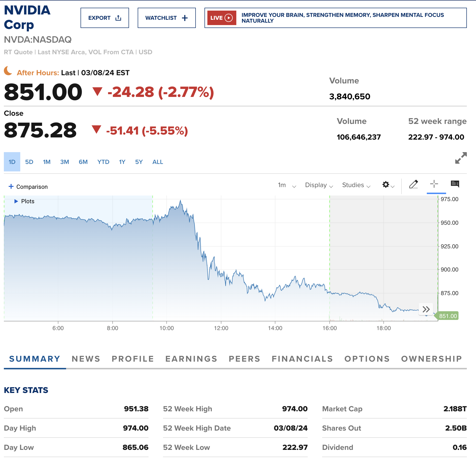Add stock via WATCHLIST button
Image resolution: width=476 pixels, height=460 pixels.
coord(166,18)
